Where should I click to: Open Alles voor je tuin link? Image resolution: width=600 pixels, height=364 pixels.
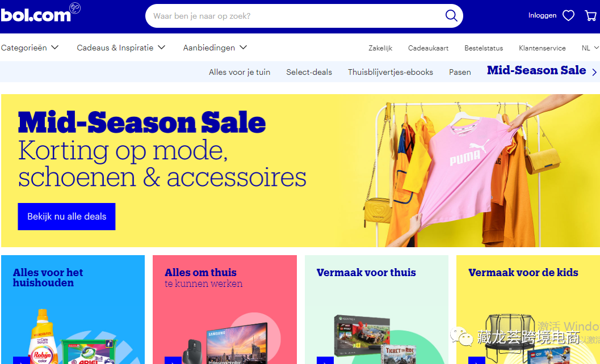pyautogui.click(x=240, y=72)
